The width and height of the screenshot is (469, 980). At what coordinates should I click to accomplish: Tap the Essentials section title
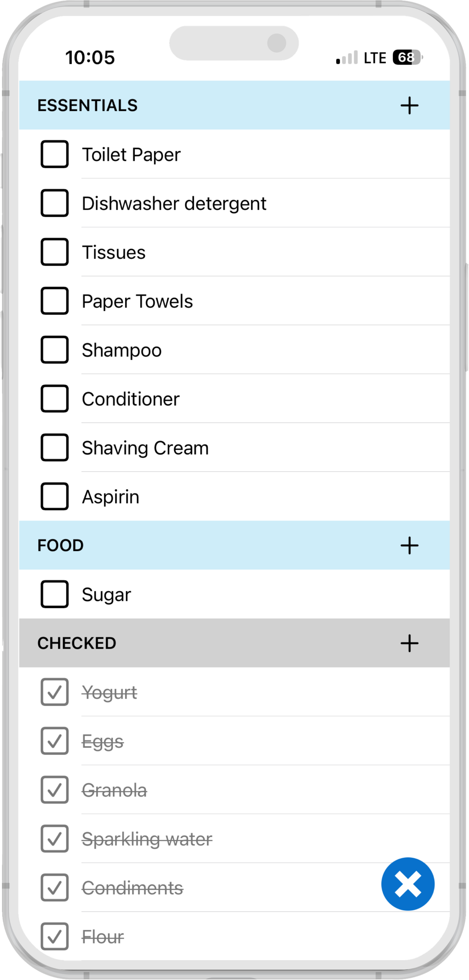(87, 105)
